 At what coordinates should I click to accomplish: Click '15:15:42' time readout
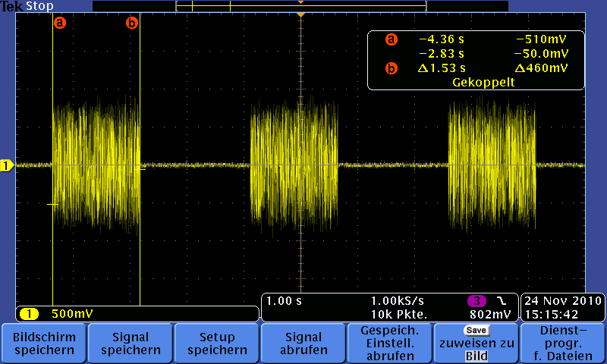click(552, 315)
